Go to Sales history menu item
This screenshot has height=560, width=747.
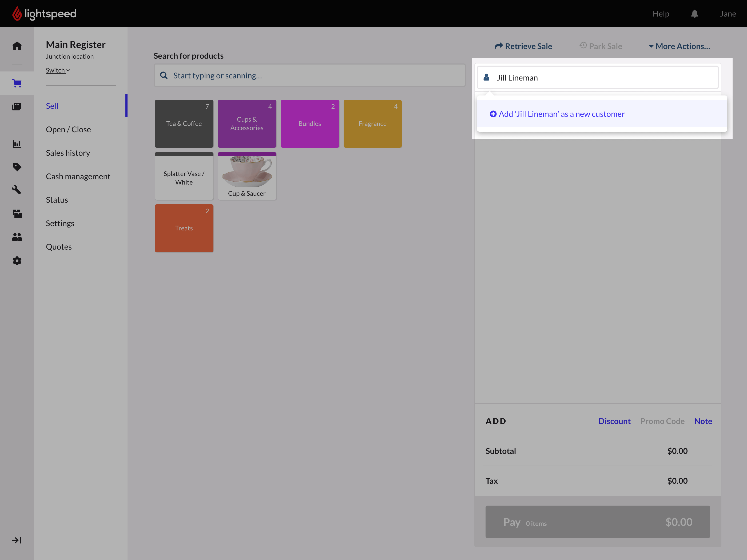[68, 153]
